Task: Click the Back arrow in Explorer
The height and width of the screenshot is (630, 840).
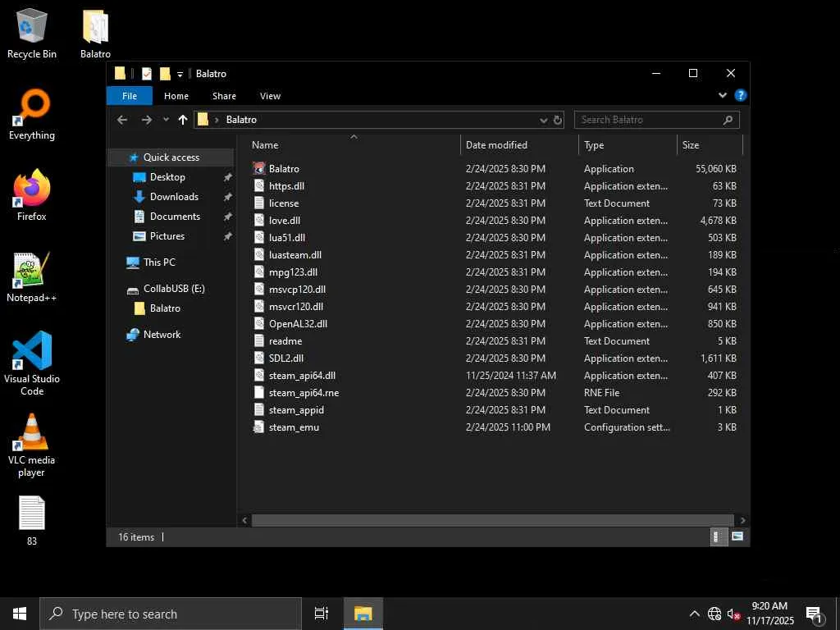Action: point(122,120)
